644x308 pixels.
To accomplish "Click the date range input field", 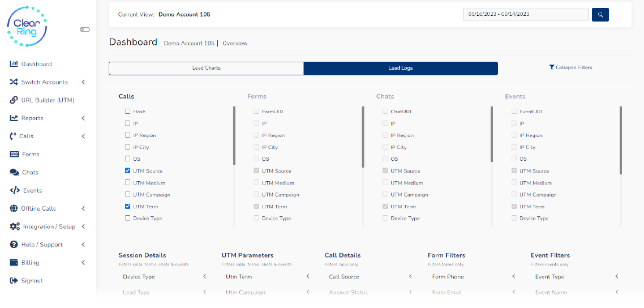I will point(526,14).
